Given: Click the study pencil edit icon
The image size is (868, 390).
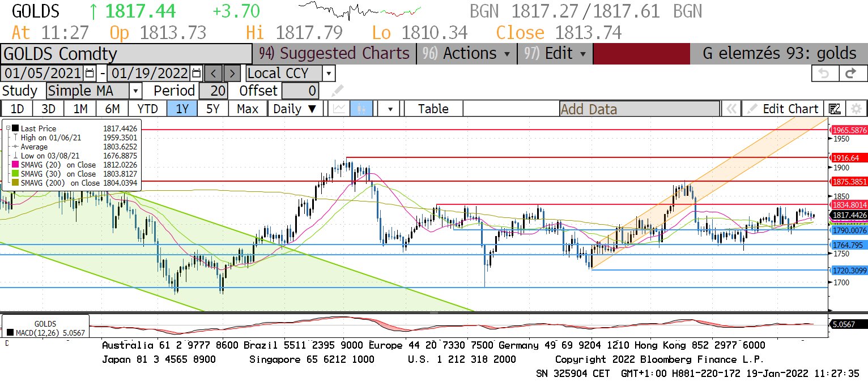Looking at the screenshot, I should click(x=337, y=91).
